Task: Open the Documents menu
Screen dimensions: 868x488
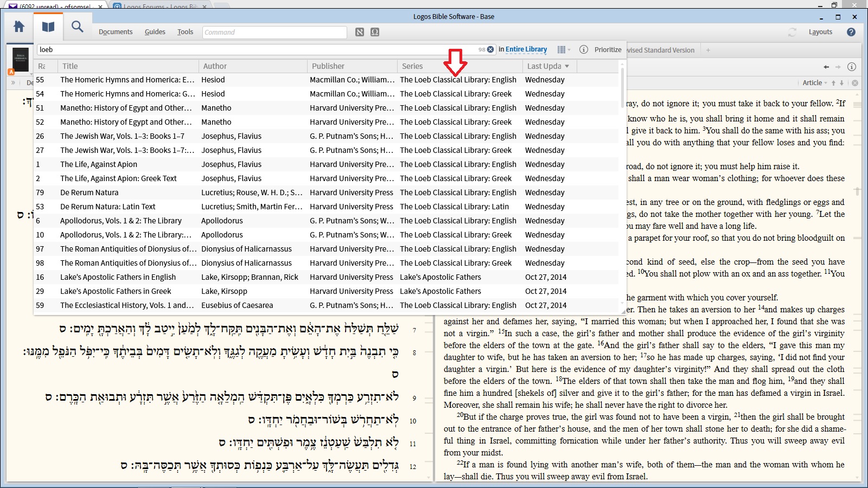Action: (116, 32)
